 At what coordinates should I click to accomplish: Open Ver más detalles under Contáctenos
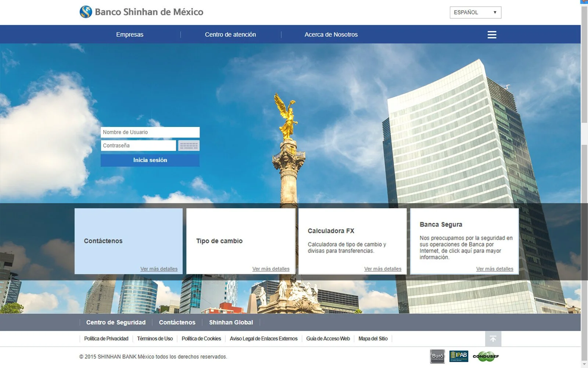click(x=159, y=269)
